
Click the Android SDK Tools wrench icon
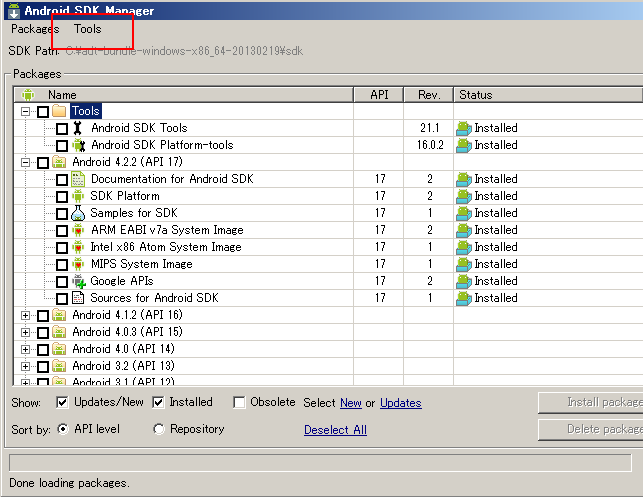point(78,128)
